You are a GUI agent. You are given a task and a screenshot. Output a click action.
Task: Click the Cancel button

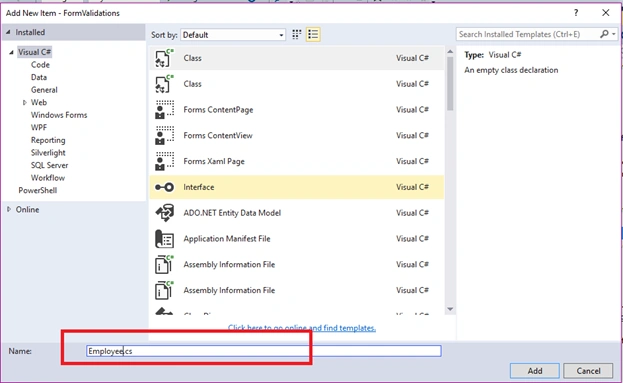tap(588, 371)
